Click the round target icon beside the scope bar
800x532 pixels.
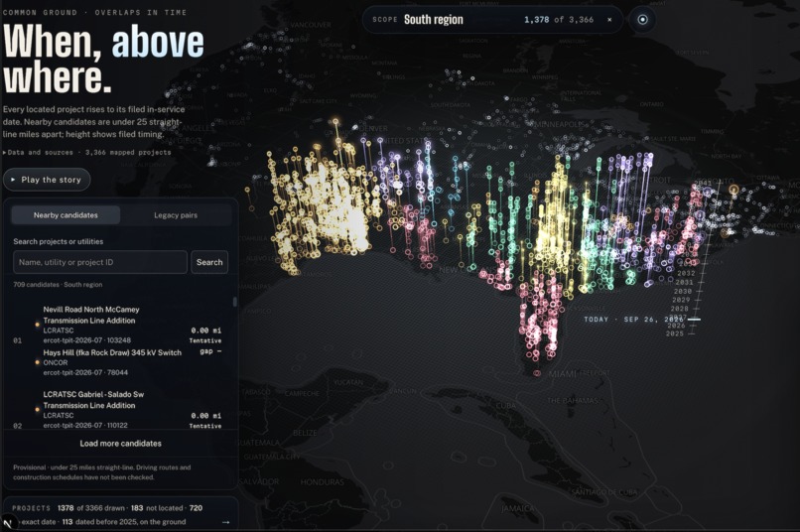(x=642, y=20)
